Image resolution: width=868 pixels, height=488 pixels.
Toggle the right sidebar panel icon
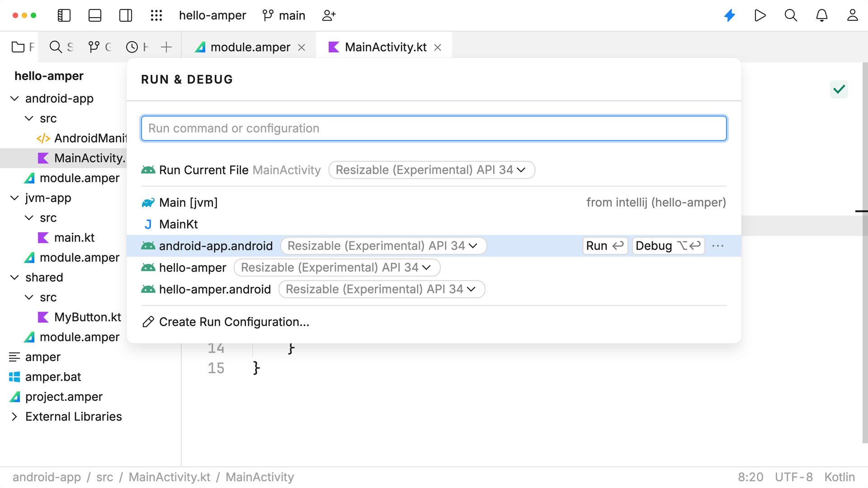pos(126,15)
